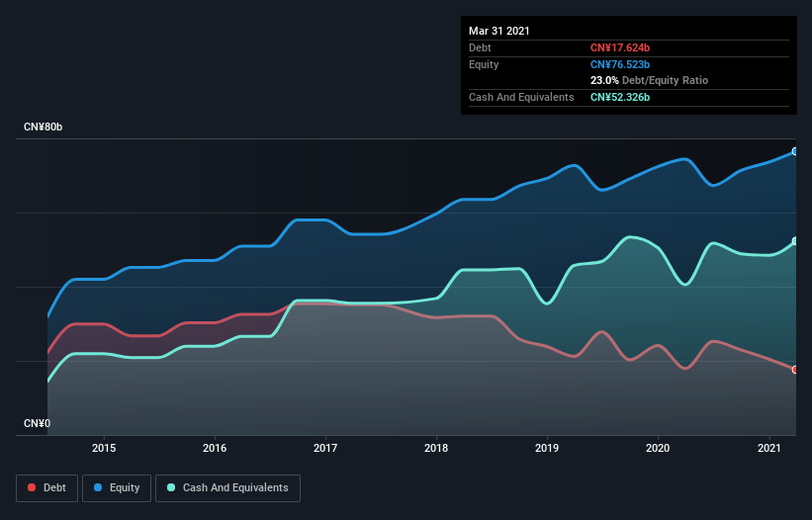Click the blue Equity endpoint marker
The height and width of the screenshot is (520, 812).
(795, 151)
